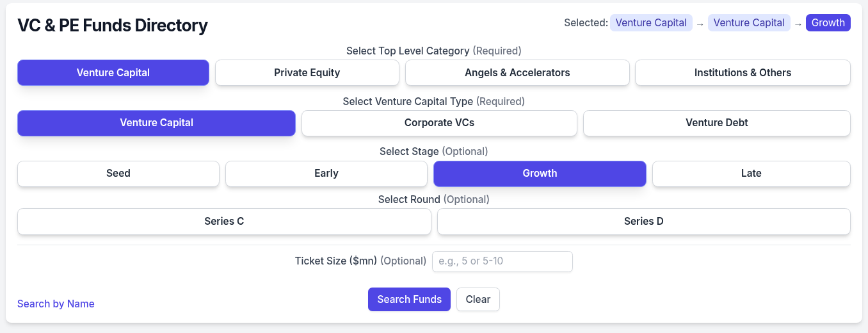This screenshot has height=333, width=868.
Task: Click the Search Funds button
Action: pos(409,300)
